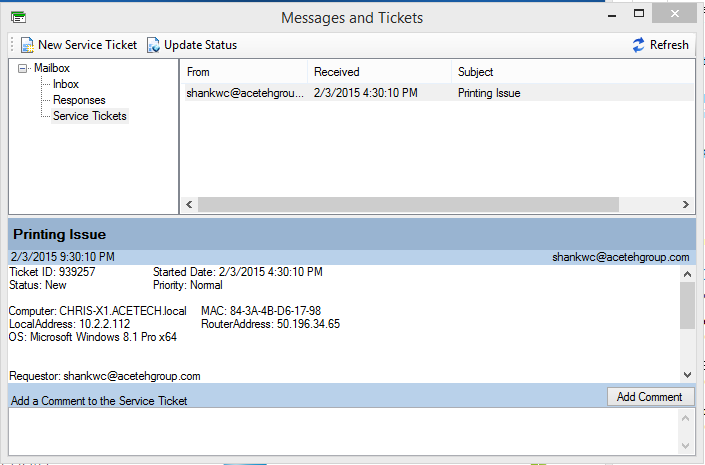705x465 pixels.
Task: Open the Inbox folder
Action: click(66, 84)
